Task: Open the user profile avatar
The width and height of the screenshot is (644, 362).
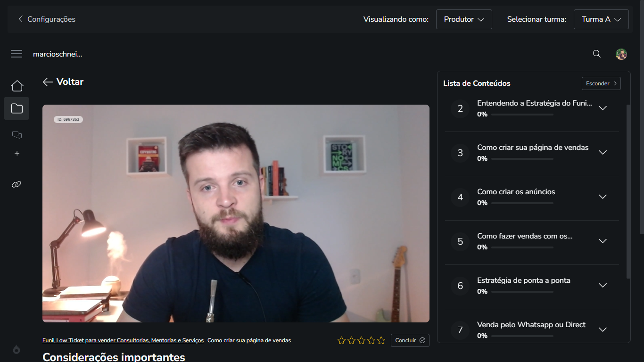Action: point(621,54)
